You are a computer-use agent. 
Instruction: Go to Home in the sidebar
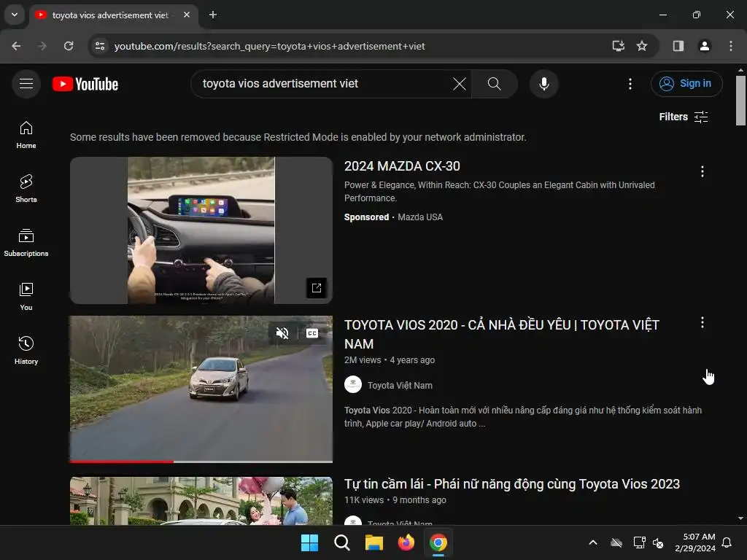click(x=26, y=135)
